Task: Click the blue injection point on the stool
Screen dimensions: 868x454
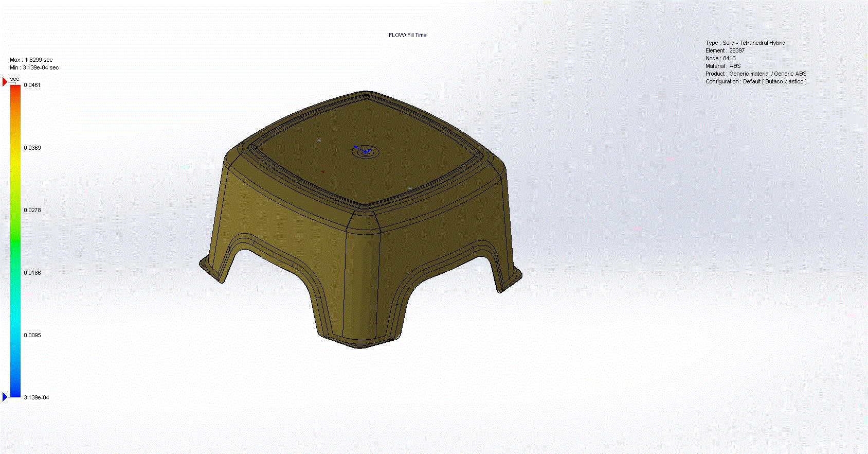Action: tap(364, 151)
